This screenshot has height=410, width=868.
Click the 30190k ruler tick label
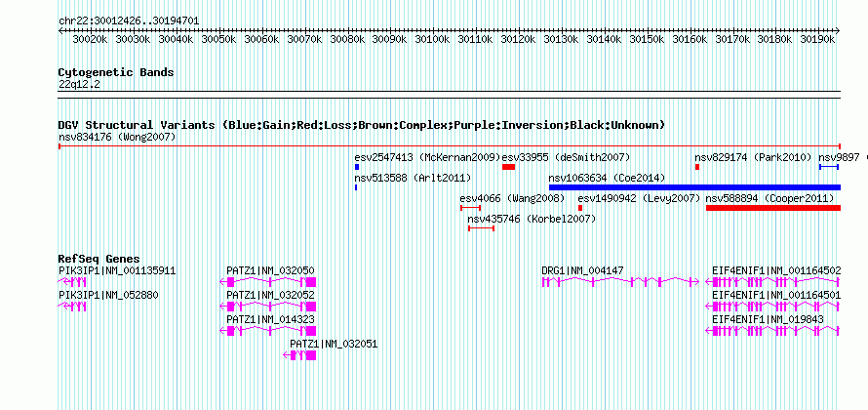coord(817,40)
